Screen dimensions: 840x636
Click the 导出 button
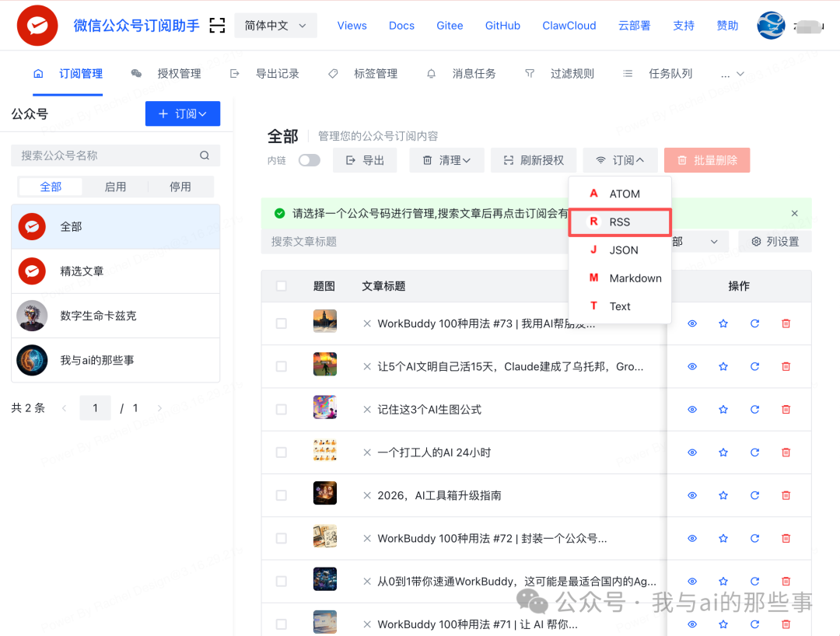click(365, 160)
